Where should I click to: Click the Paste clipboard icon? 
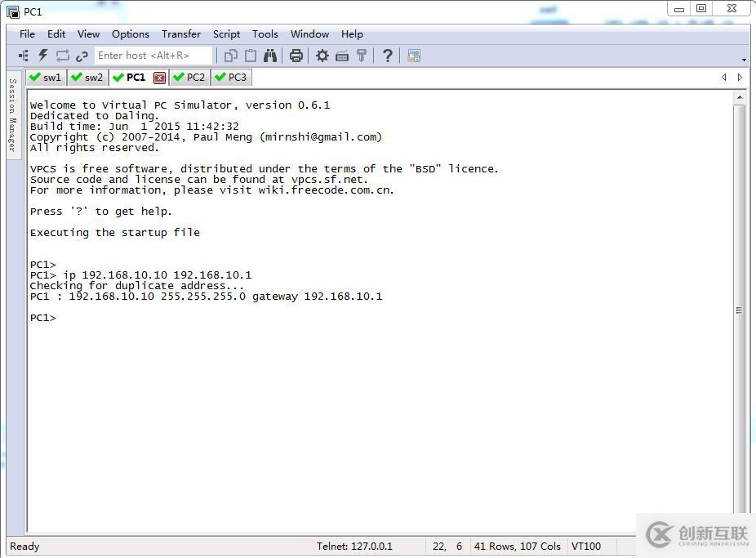coord(251,56)
